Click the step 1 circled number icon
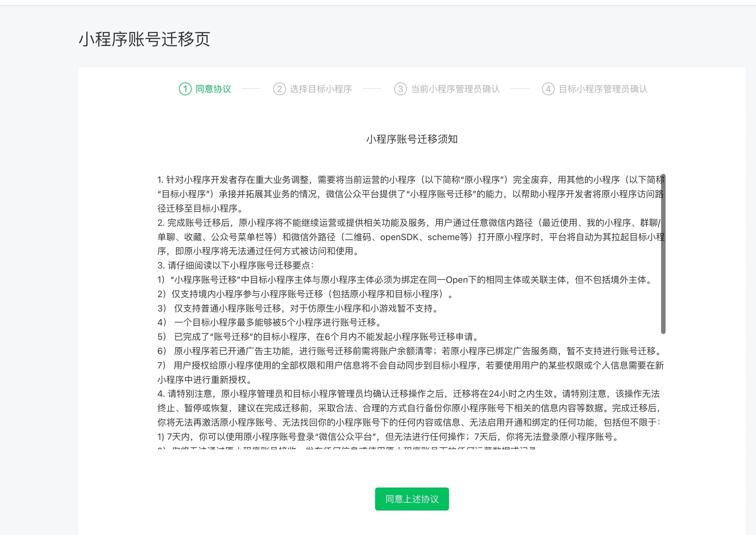756x535 pixels. [x=185, y=89]
